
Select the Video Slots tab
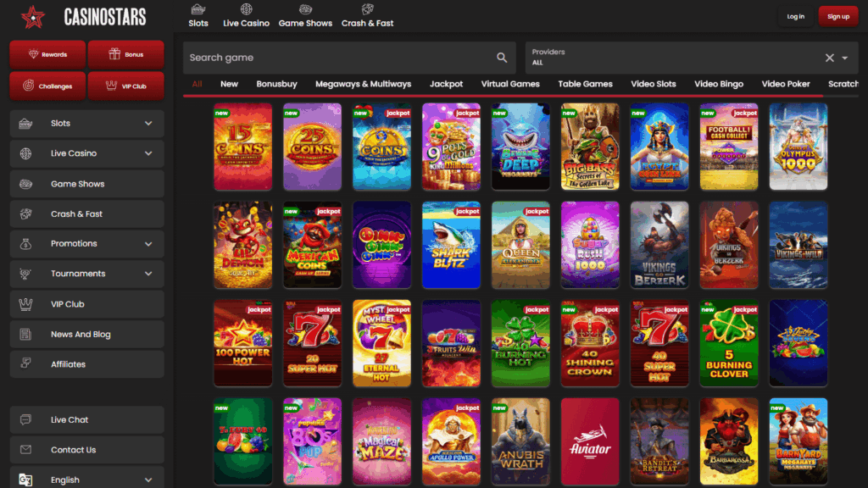[x=654, y=84]
